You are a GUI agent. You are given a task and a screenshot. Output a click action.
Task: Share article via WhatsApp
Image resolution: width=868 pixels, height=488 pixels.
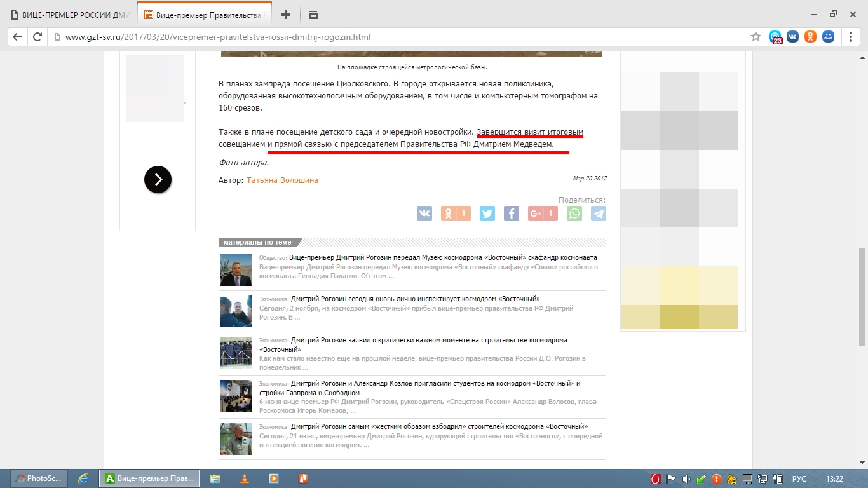(x=574, y=213)
